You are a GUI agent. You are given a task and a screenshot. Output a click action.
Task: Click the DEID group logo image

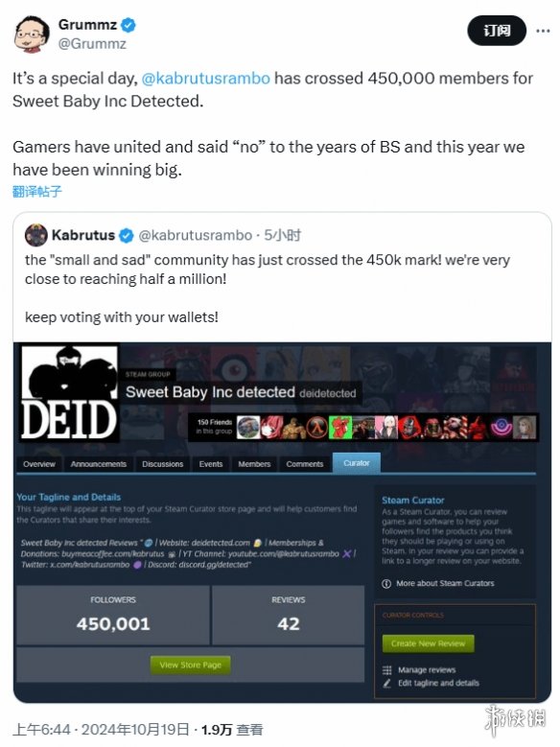click(69, 393)
